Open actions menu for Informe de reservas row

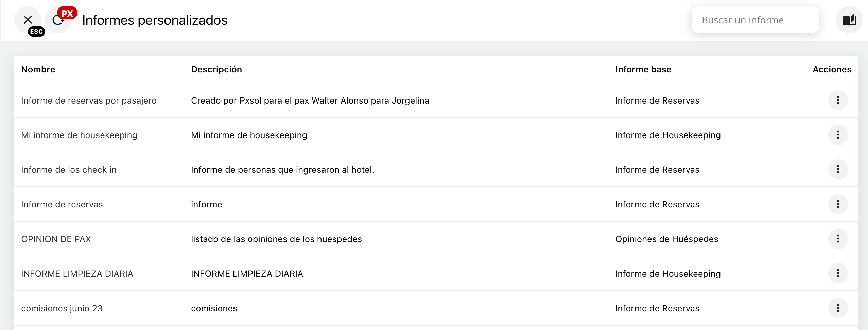coord(838,204)
